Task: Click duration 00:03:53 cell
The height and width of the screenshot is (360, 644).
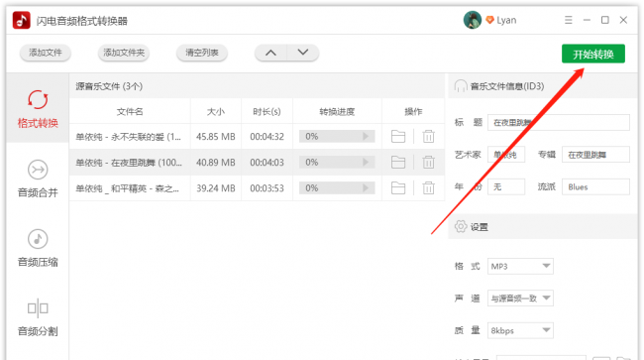Action: coord(267,188)
